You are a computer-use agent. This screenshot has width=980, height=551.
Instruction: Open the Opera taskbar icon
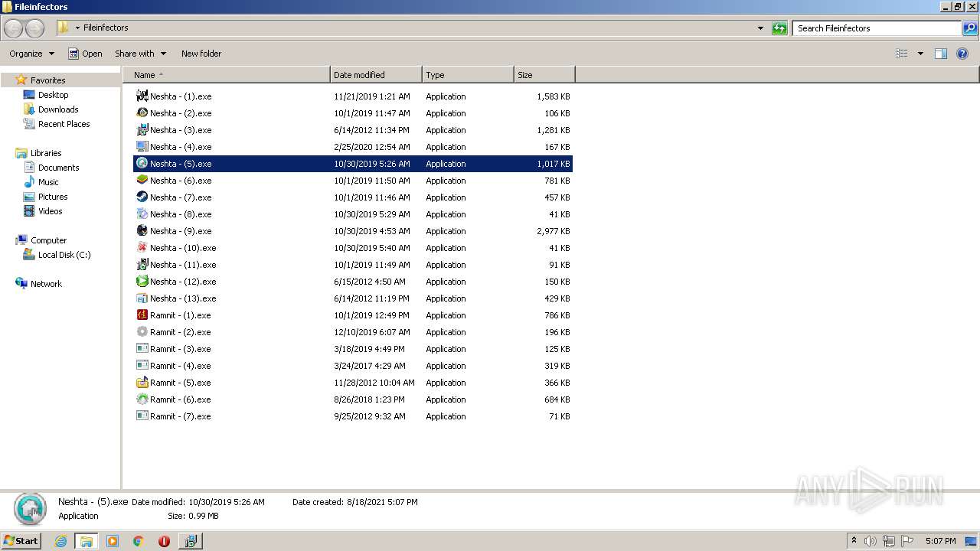click(164, 541)
